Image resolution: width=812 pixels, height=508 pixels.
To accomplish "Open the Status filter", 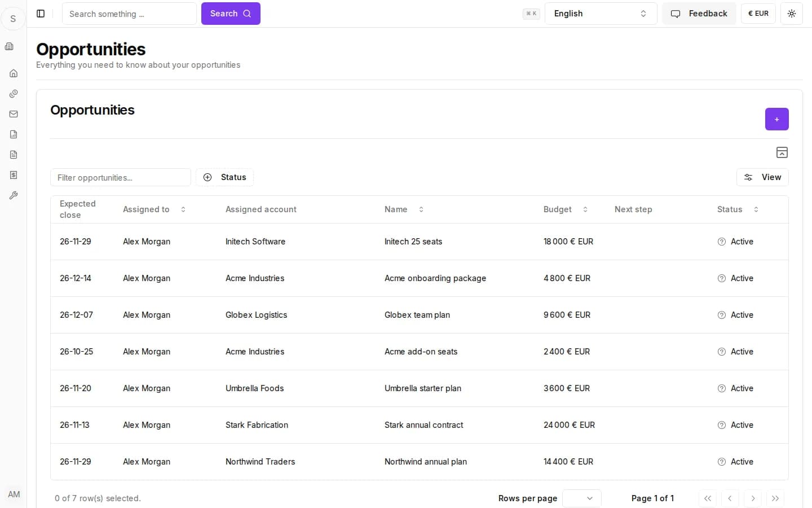I will pyautogui.click(x=224, y=177).
